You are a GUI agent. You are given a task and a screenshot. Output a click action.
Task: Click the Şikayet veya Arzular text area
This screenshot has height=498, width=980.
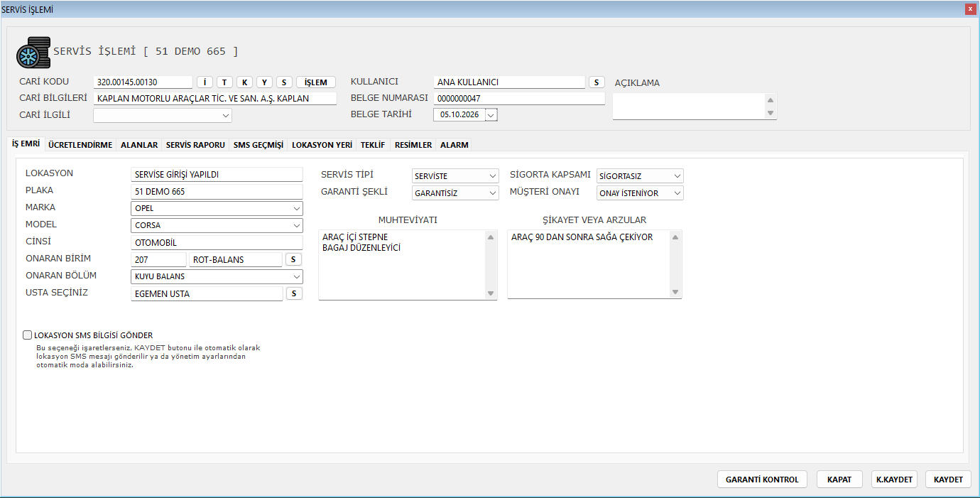coord(589,264)
